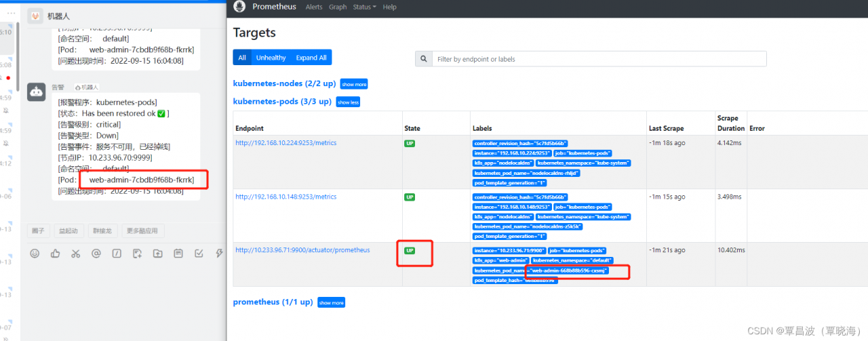868x341 pixels.
Task: Click label kubernetes_pod_name="nodelocaldns-z5k5k"
Action: click(x=527, y=226)
